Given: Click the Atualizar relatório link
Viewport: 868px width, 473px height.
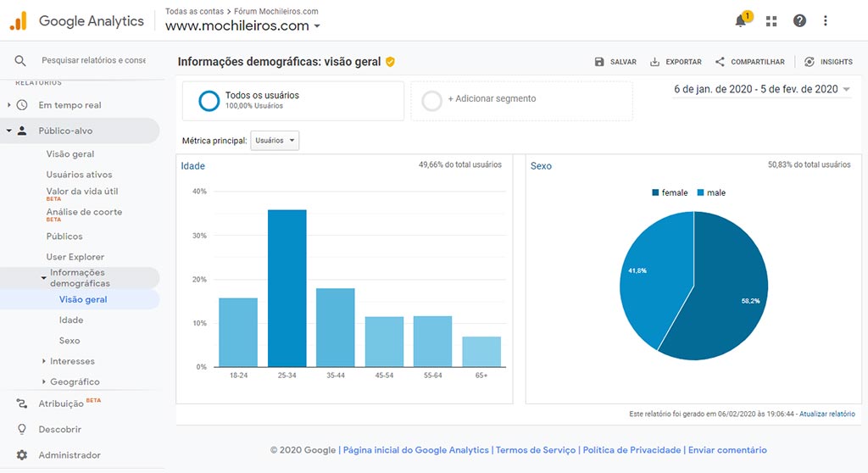Looking at the screenshot, I should coord(827,414).
